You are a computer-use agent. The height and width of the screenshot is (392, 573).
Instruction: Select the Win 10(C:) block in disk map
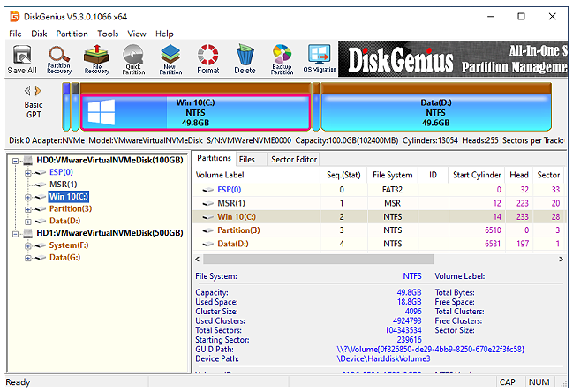tap(195, 107)
